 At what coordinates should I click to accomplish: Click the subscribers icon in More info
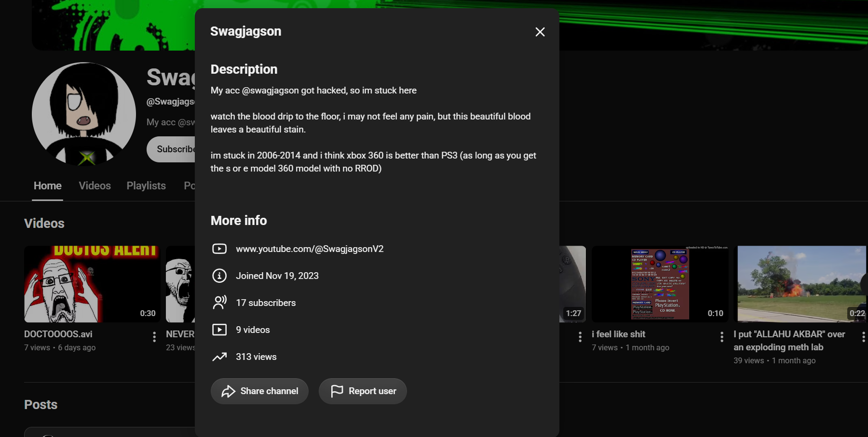tap(219, 303)
